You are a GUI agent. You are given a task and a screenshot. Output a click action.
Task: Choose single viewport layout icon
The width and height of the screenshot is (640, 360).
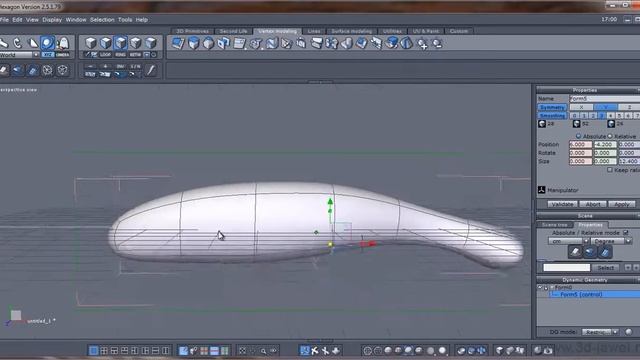tap(93, 351)
